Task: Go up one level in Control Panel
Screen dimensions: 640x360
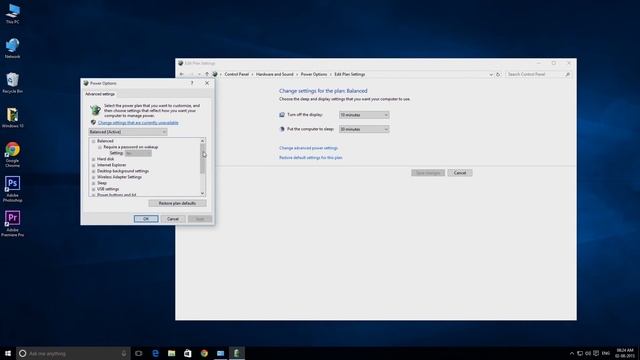Action: tap(207, 74)
